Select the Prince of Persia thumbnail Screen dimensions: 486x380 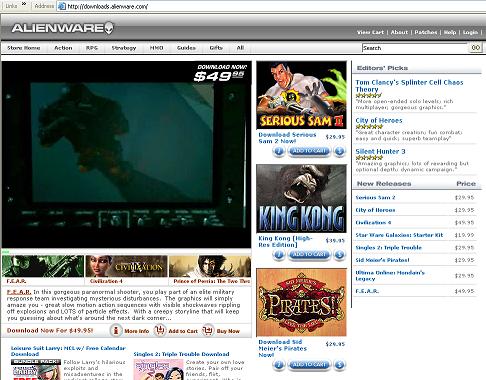(210, 266)
